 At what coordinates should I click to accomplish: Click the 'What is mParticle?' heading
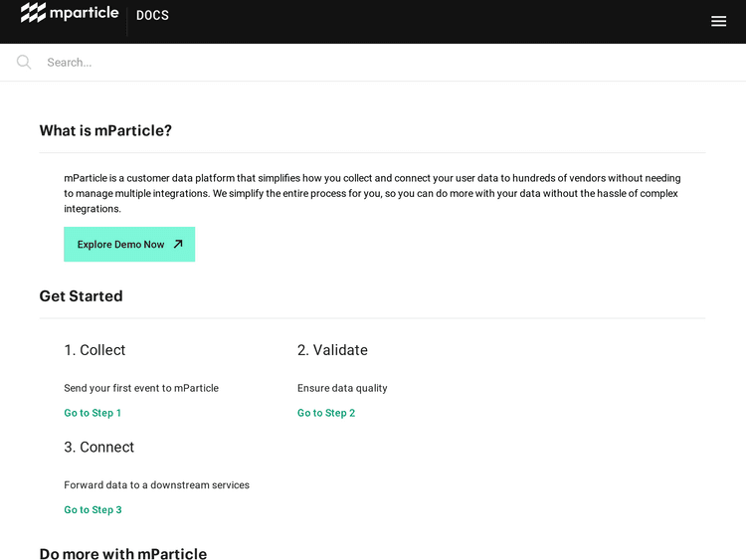click(105, 130)
